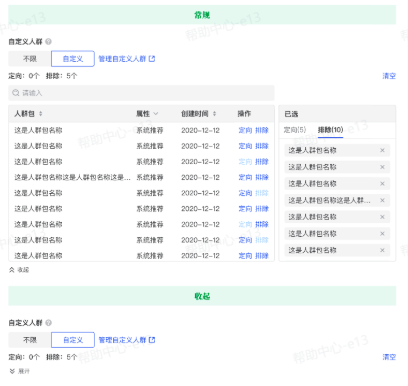The width and height of the screenshot is (408, 386).
Task: Select 自定义 in the 常规 section
Action: (x=73, y=59)
